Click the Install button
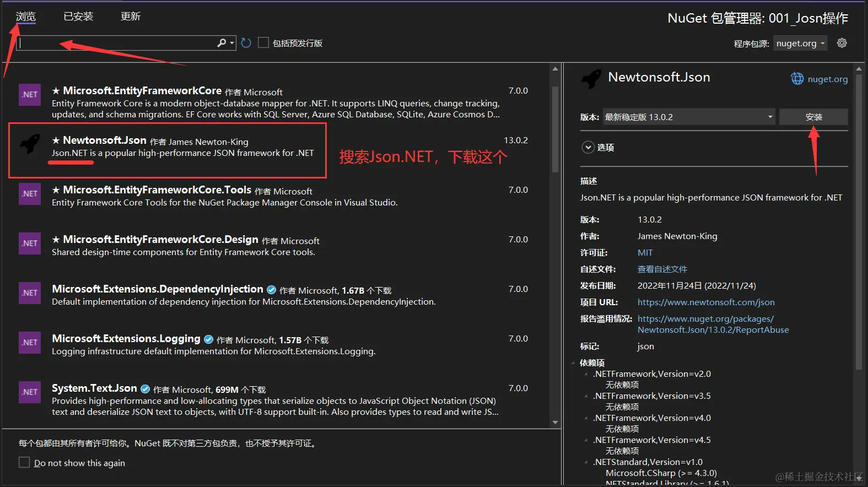 click(x=813, y=117)
